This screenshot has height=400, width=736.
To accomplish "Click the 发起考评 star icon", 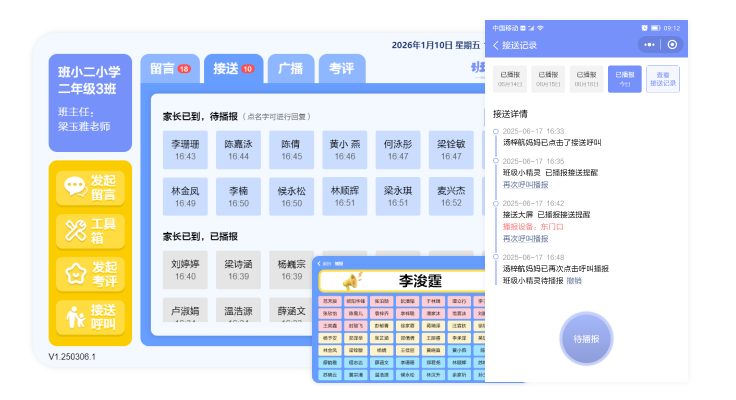I will 75,272.
